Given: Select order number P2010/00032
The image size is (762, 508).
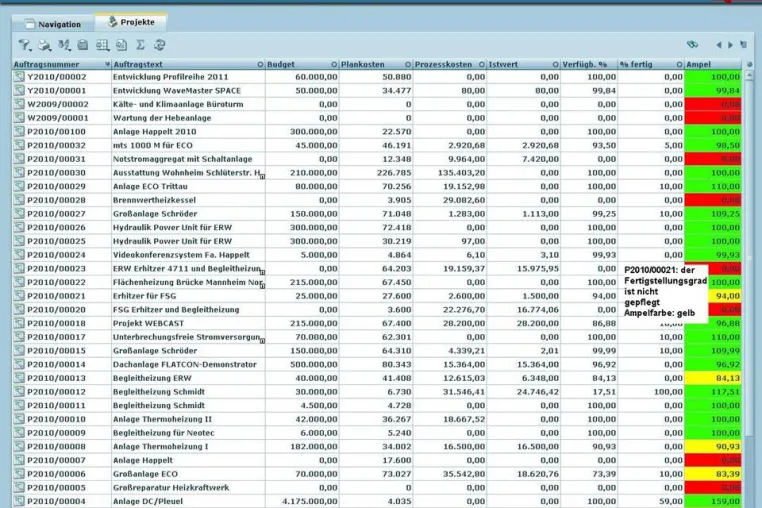Looking at the screenshot, I should pyautogui.click(x=56, y=145).
